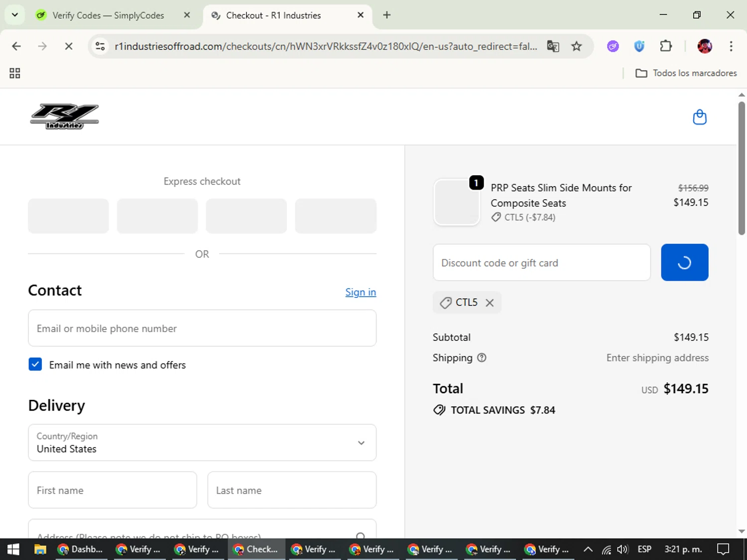Click the Express checkout heading
Image resolution: width=747 pixels, height=560 pixels.
(x=202, y=181)
